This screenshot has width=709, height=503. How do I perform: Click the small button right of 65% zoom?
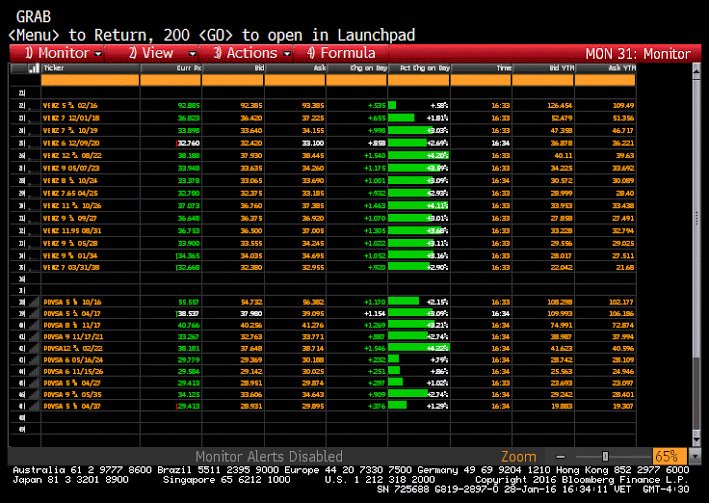pos(694,456)
